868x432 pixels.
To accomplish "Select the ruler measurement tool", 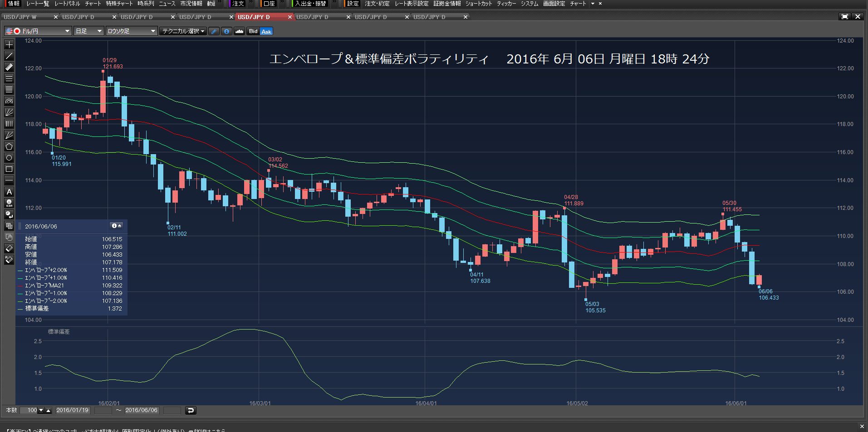I will pos(9,67).
